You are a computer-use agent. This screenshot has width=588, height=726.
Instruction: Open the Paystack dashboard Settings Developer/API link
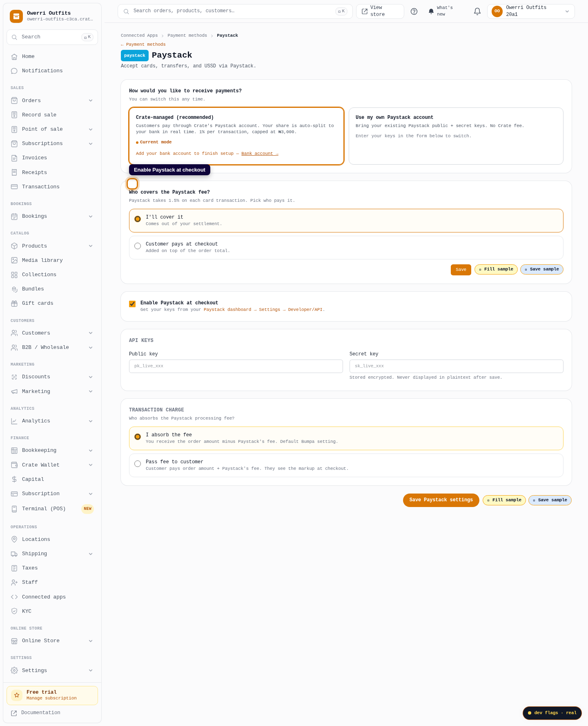coord(264,310)
